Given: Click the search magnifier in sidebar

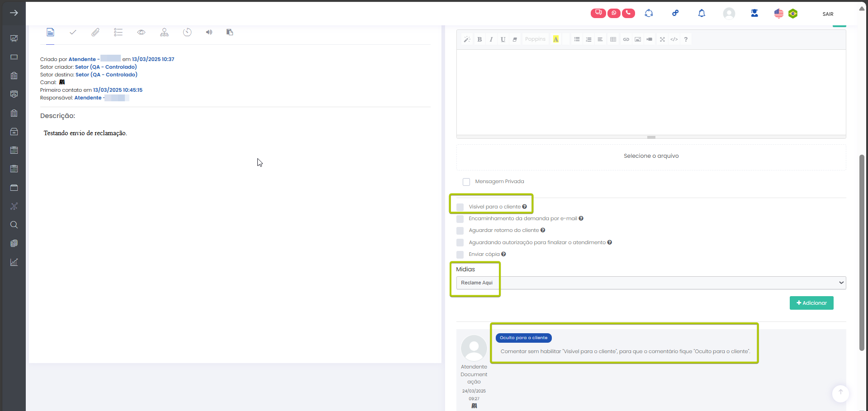Looking at the screenshot, I should [x=14, y=225].
